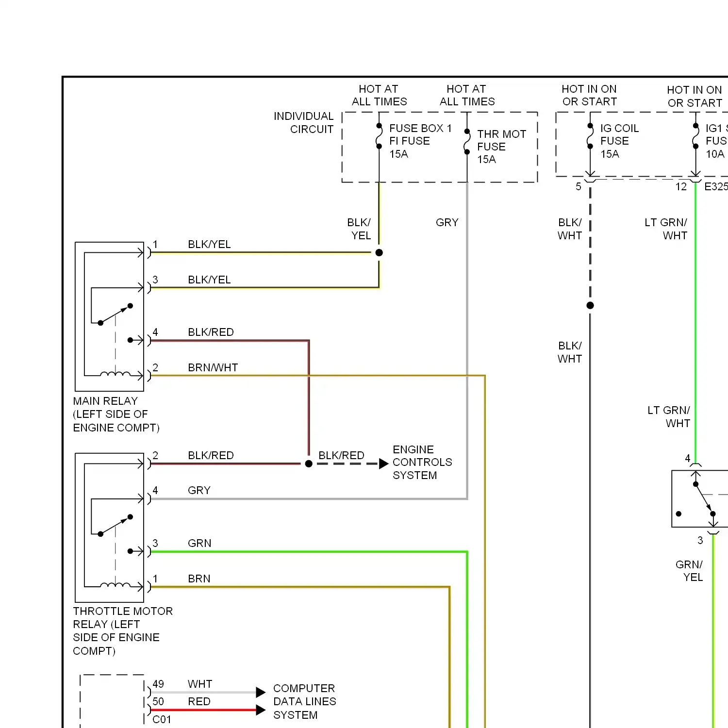
Task: Click the BLK/RED splice junction dot
Action: tap(309, 463)
